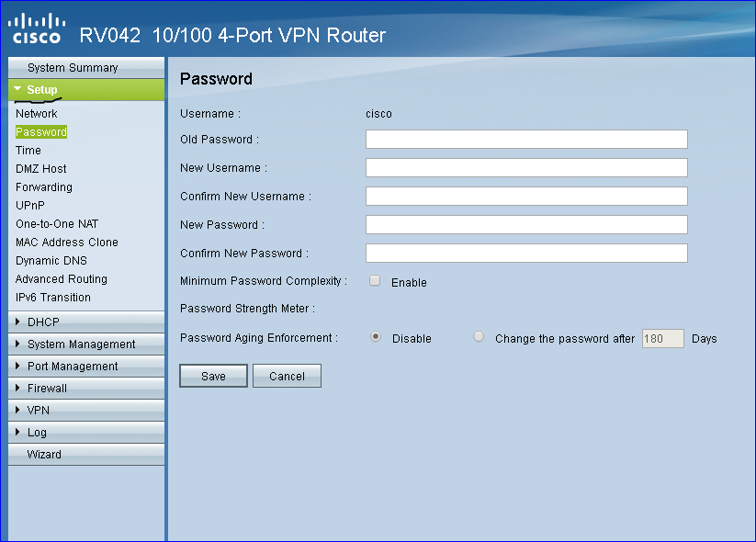Enable Minimum Password Complexity checkbox

[375, 280]
